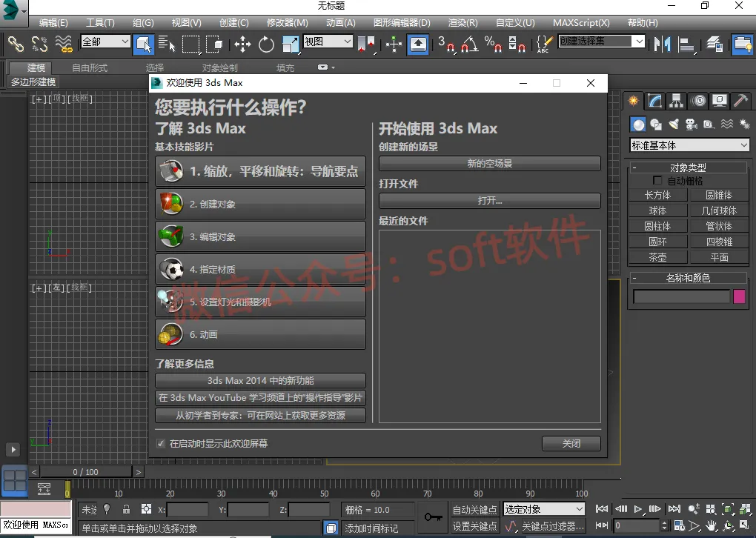Uncheck 在启动时显示此欢迎屏幕 checkbox
Viewport: 756px width, 538px height.
point(161,443)
